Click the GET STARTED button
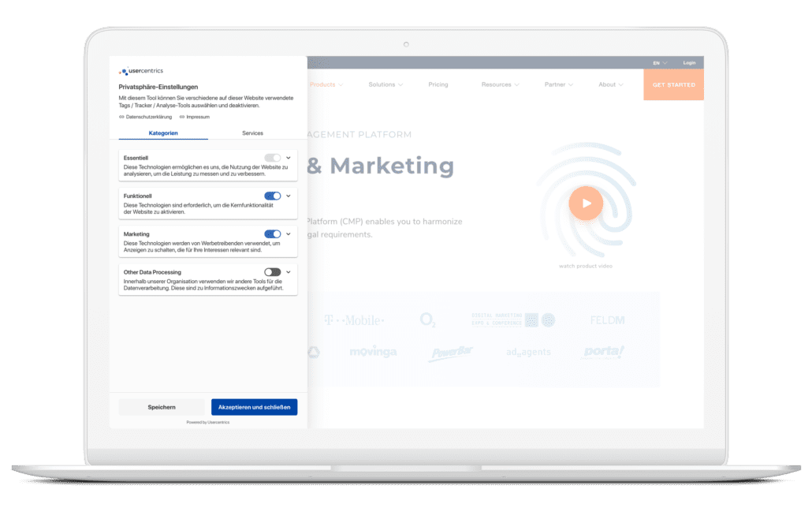Viewport: 812px width, 508px height. point(674,84)
